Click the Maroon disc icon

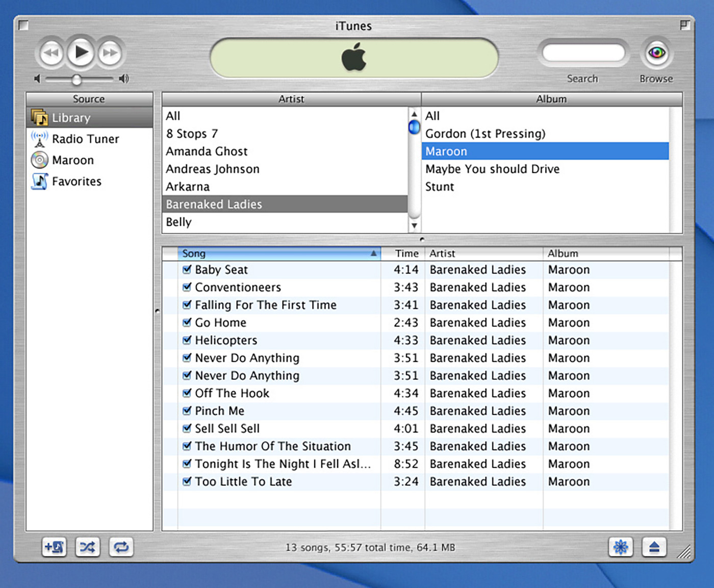coord(40,160)
